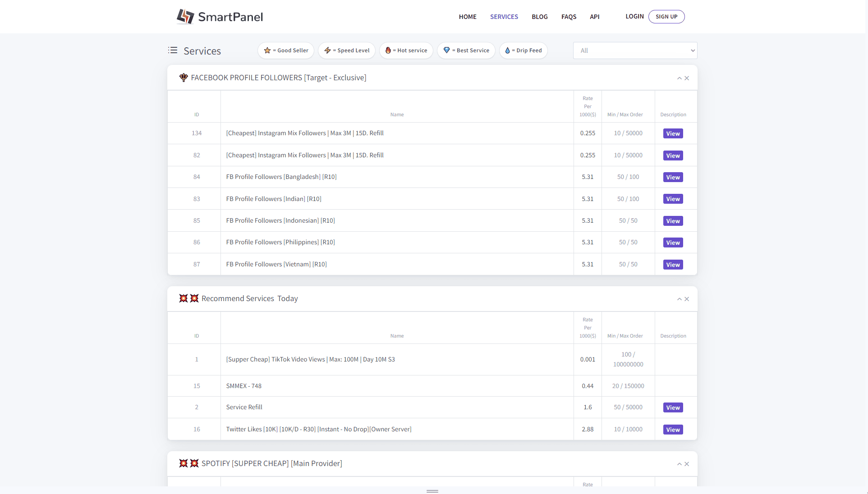This screenshot has width=868, height=494.
Task: Click the Login link
Action: coord(634,16)
